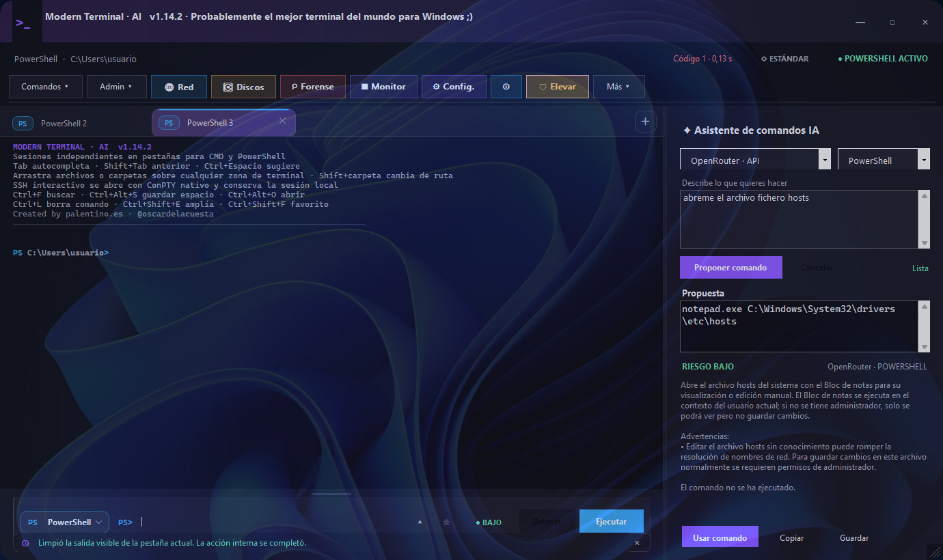Mark command as favorite with star icon
This screenshot has width=943, height=560.
click(446, 522)
